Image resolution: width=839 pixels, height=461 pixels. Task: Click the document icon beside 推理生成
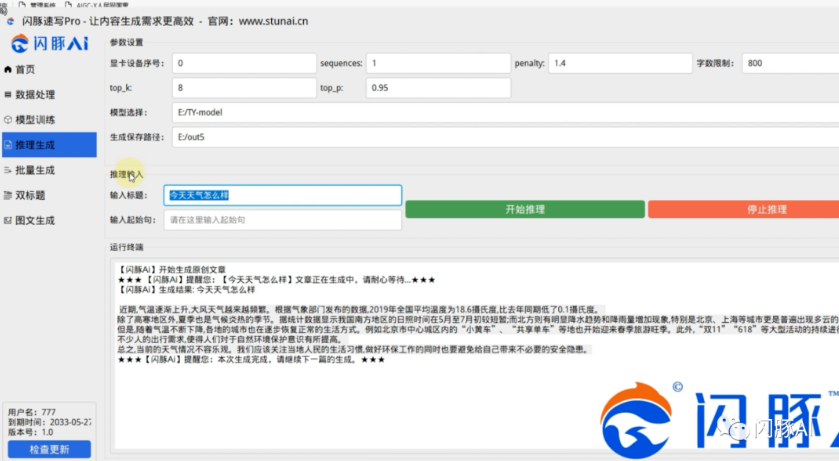[7, 145]
